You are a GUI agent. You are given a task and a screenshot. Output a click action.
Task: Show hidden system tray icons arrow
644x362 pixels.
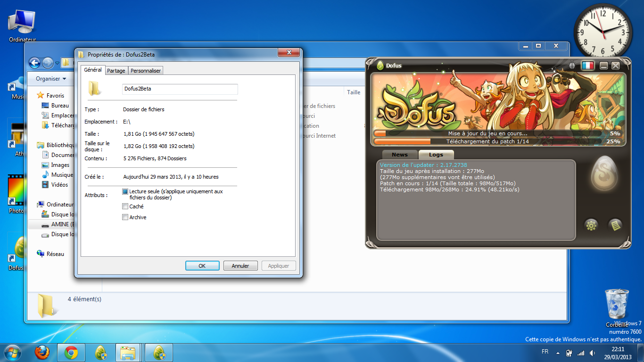tap(558, 353)
